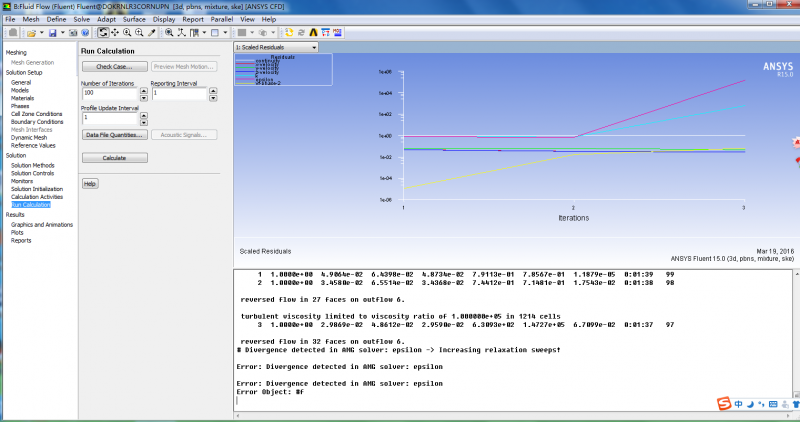
Task: Click the Calculate button
Action: pyautogui.click(x=114, y=158)
